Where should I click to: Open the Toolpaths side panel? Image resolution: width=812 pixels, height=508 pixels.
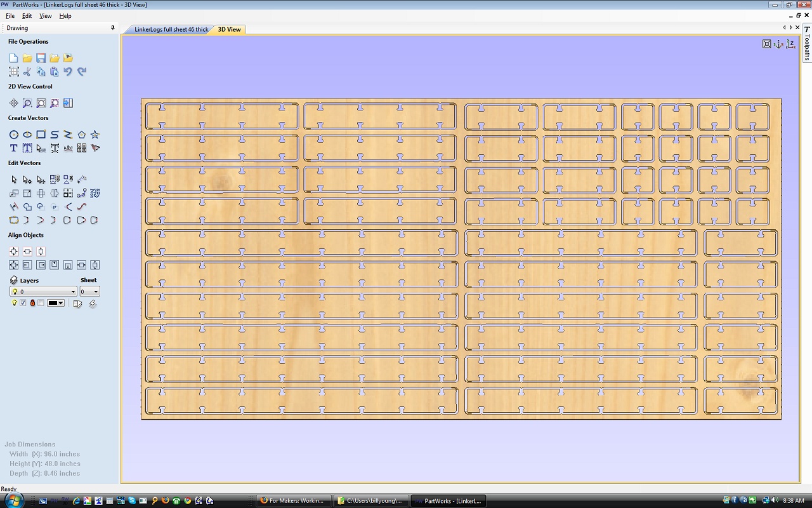click(807, 43)
